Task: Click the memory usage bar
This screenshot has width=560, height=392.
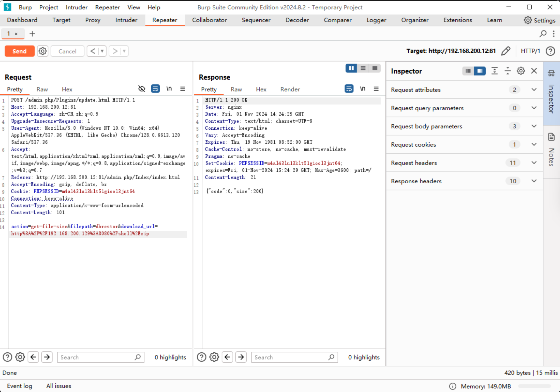Action: [x=534, y=386]
